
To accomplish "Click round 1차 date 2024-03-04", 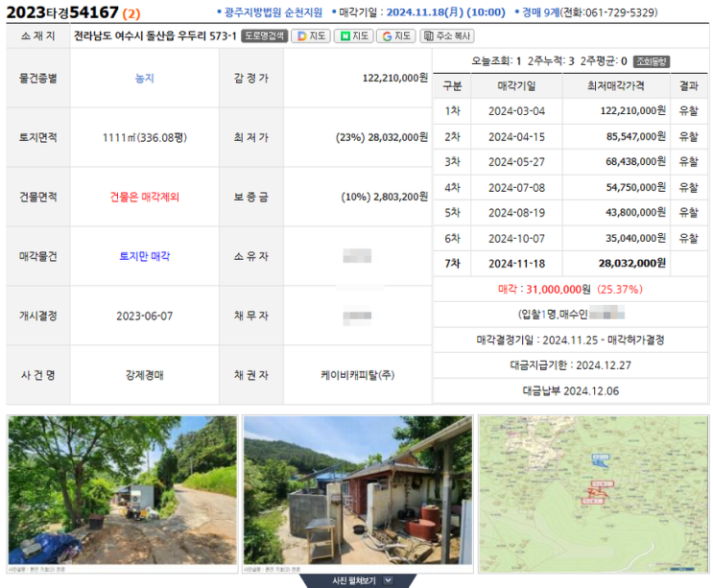I will [x=516, y=111].
